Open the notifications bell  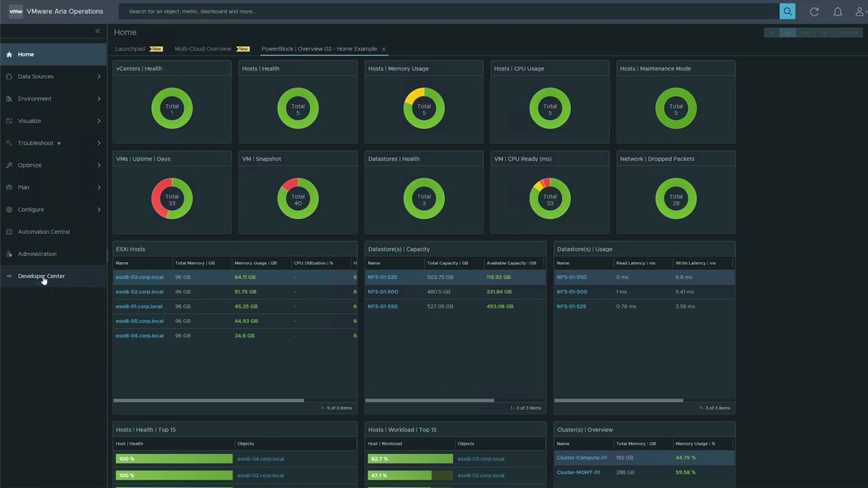tap(837, 12)
